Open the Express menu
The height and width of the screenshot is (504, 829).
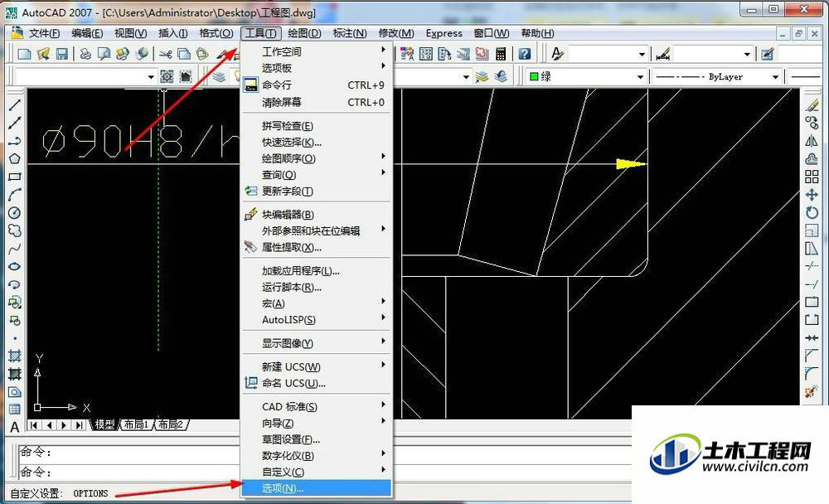tap(444, 33)
